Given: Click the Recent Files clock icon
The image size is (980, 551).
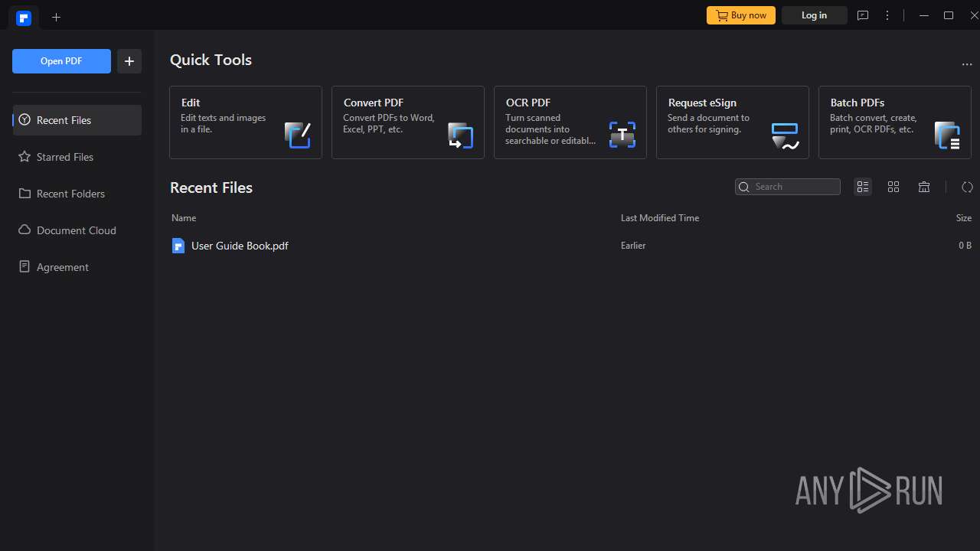Looking at the screenshot, I should (24, 120).
